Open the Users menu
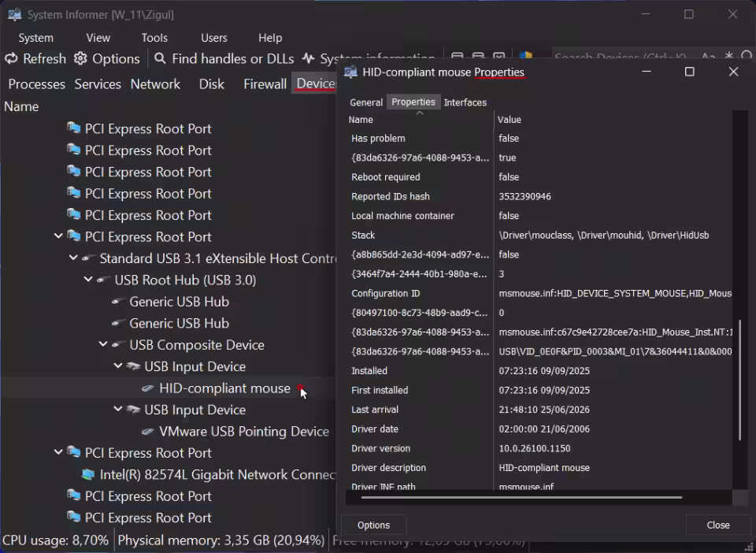The image size is (756, 553). pyautogui.click(x=213, y=38)
